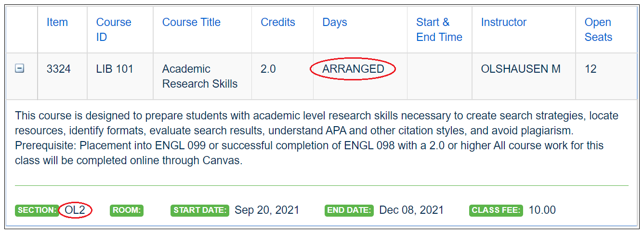Click the Academic Research Skills title
The image size is (644, 234).
click(199, 76)
